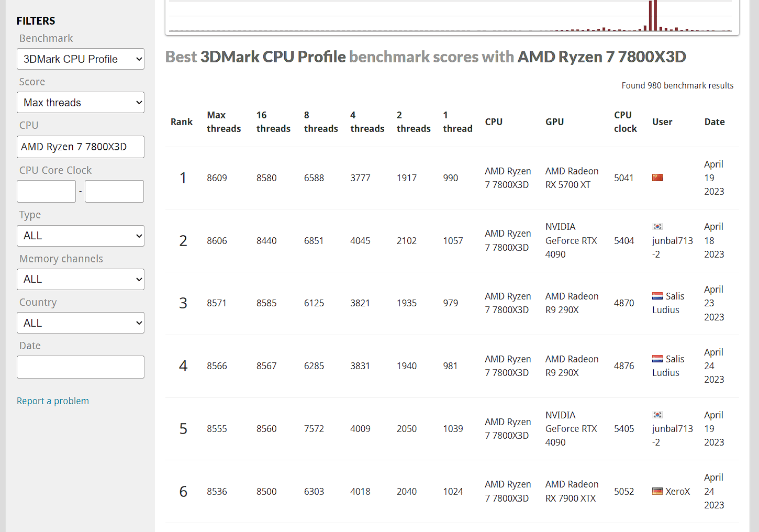
Task: Click the minimum CPU Core Clock field
Action: tap(46, 191)
